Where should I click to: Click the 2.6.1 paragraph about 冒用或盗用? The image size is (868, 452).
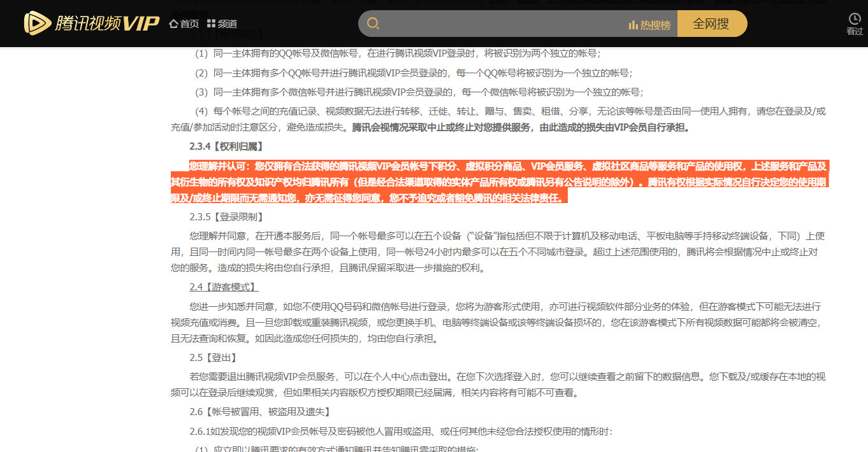pos(400,432)
